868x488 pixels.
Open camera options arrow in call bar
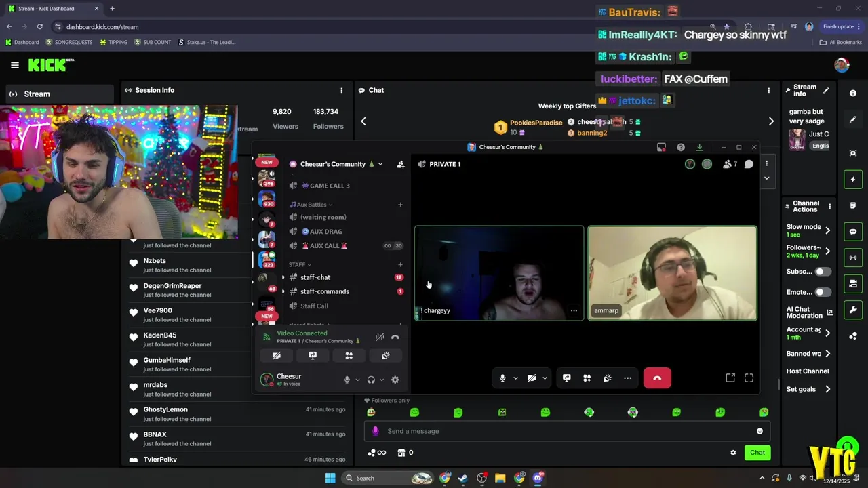[545, 378]
